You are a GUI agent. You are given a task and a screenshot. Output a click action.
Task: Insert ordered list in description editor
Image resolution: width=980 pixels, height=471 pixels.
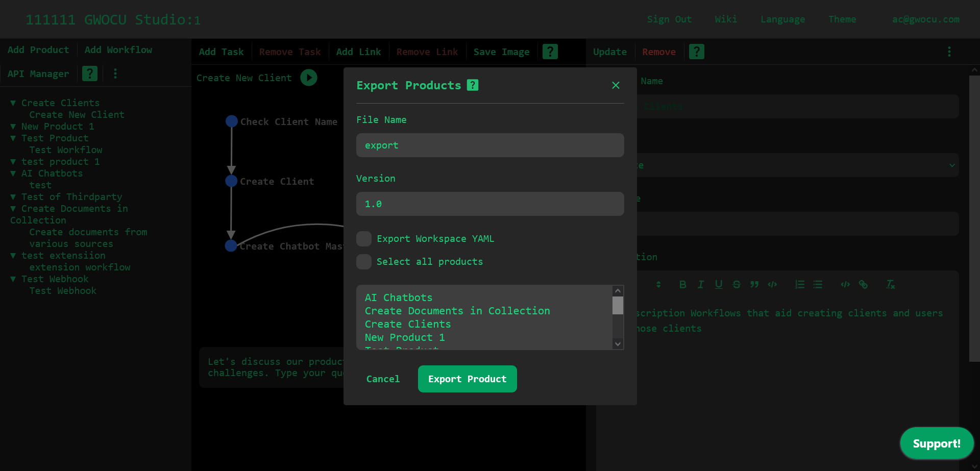pyautogui.click(x=800, y=285)
